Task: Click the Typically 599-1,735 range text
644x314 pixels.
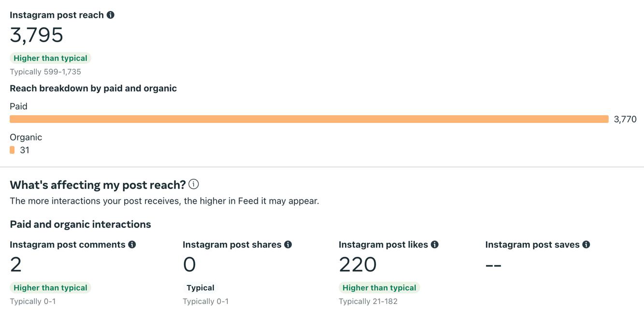Action: (45, 72)
